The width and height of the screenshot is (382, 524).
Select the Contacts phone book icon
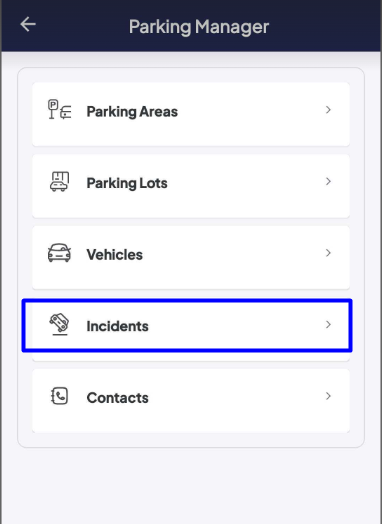click(x=59, y=396)
